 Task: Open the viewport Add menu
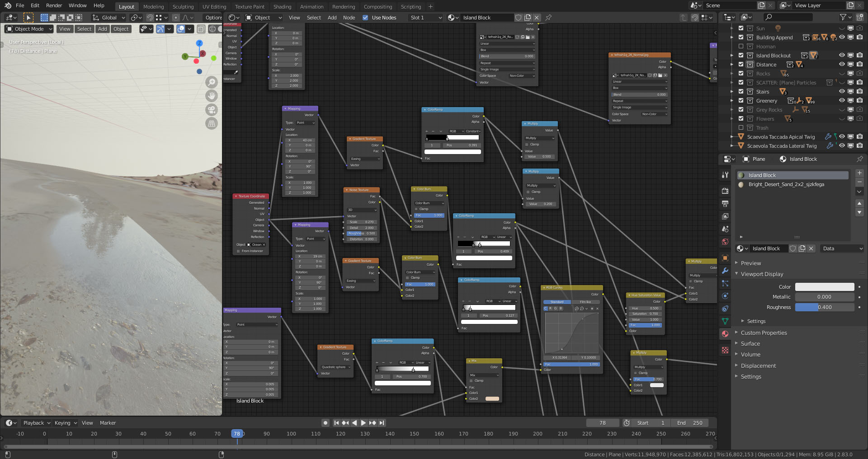point(103,29)
